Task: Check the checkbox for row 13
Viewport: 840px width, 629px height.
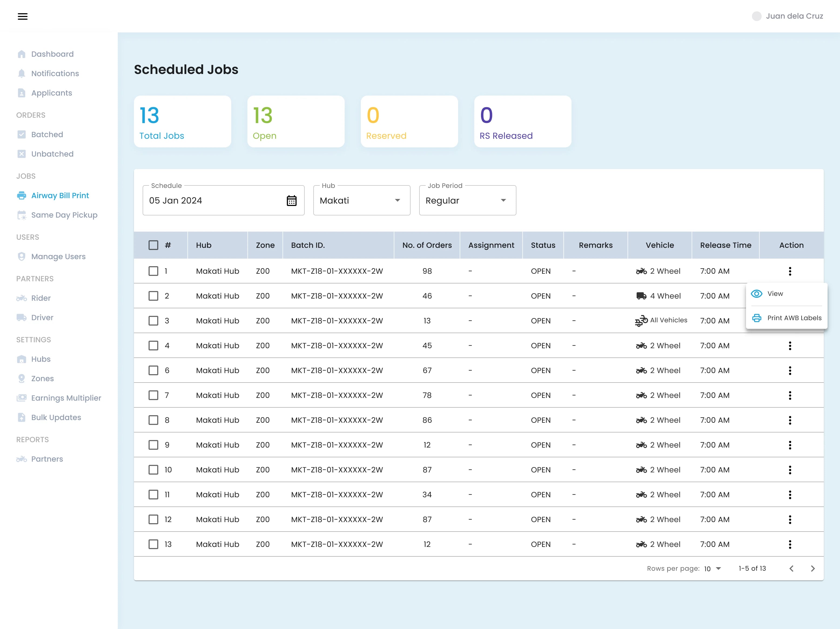Action: [153, 544]
